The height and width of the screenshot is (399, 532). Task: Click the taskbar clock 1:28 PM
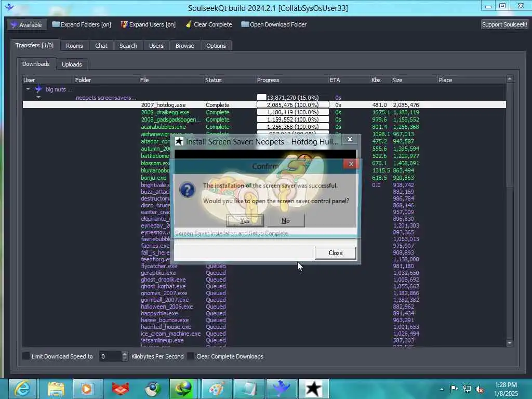(506, 385)
